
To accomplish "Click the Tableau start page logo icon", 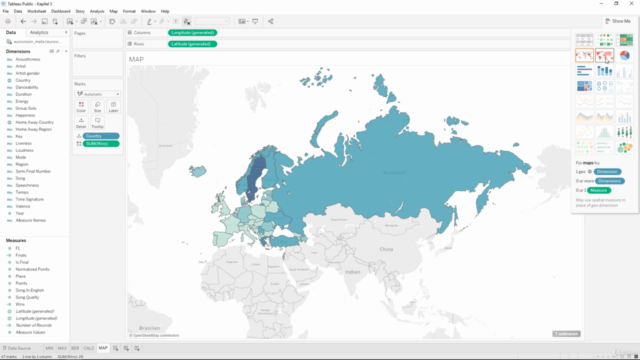I will [8, 21].
